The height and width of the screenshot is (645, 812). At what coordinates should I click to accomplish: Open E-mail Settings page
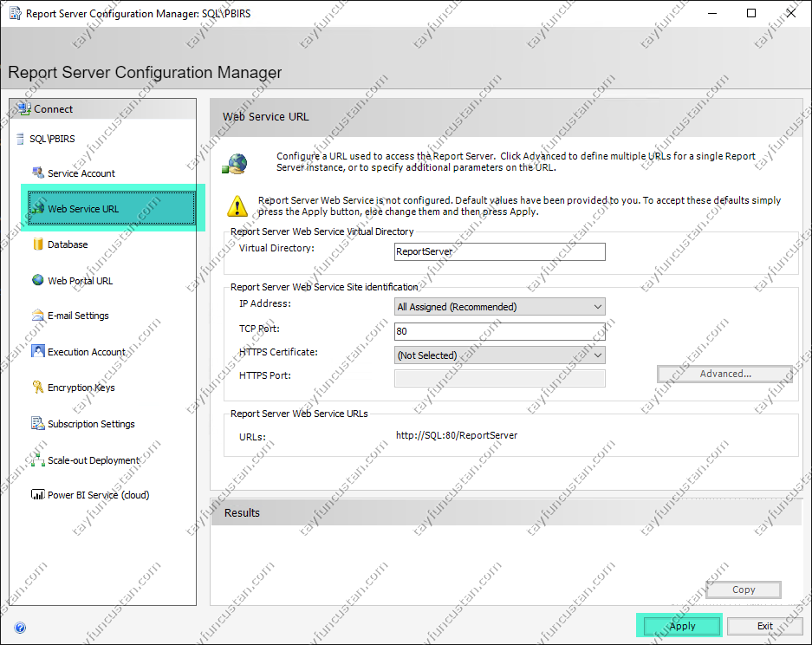(x=78, y=316)
